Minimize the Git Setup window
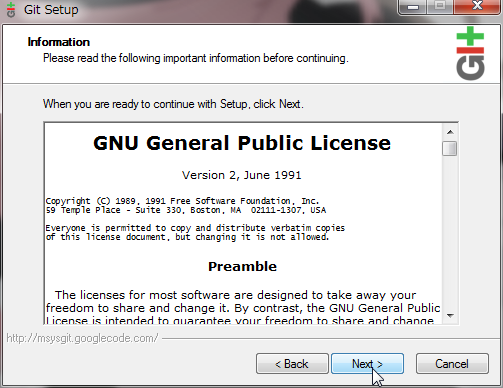 pos(413,7)
